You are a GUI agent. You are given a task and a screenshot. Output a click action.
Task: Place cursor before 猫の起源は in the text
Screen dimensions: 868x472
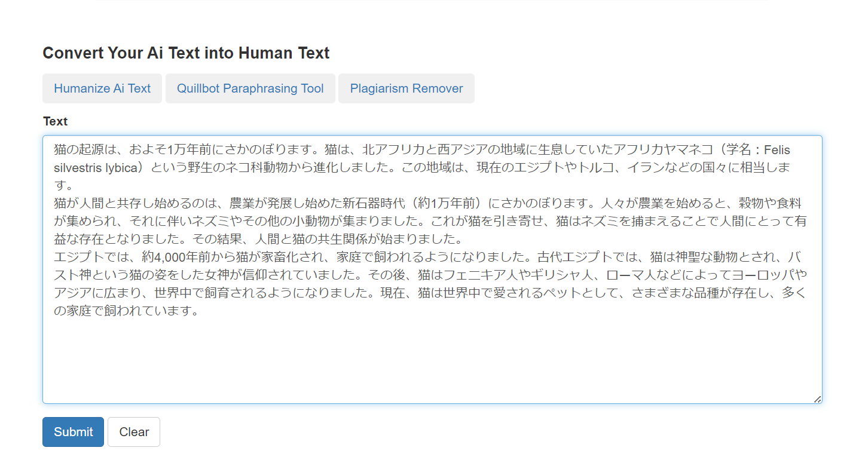tap(53, 150)
